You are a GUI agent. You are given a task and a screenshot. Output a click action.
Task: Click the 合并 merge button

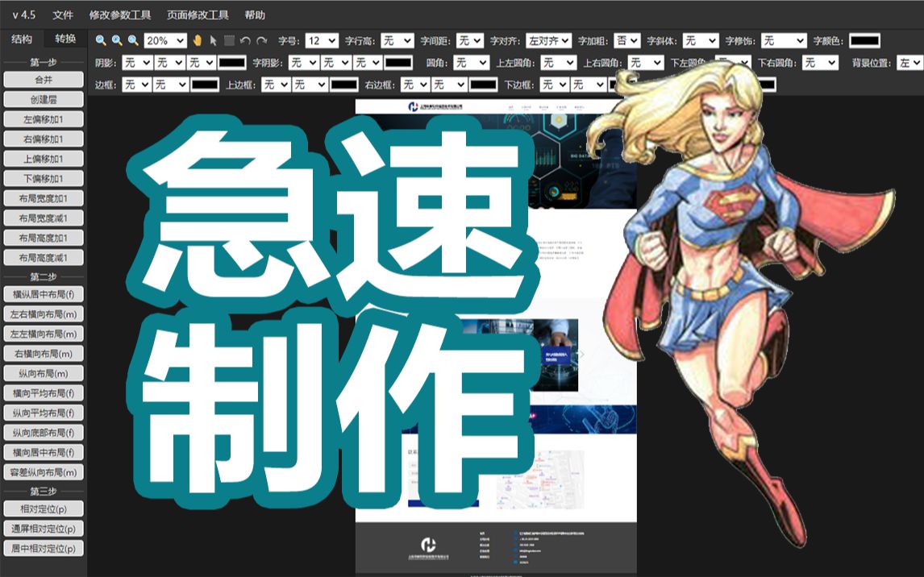[x=44, y=79]
